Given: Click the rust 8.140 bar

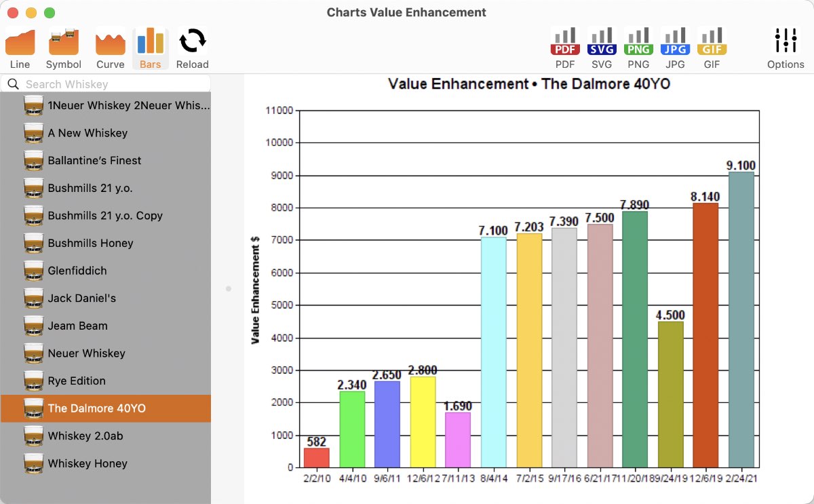Looking at the screenshot, I should [705, 335].
